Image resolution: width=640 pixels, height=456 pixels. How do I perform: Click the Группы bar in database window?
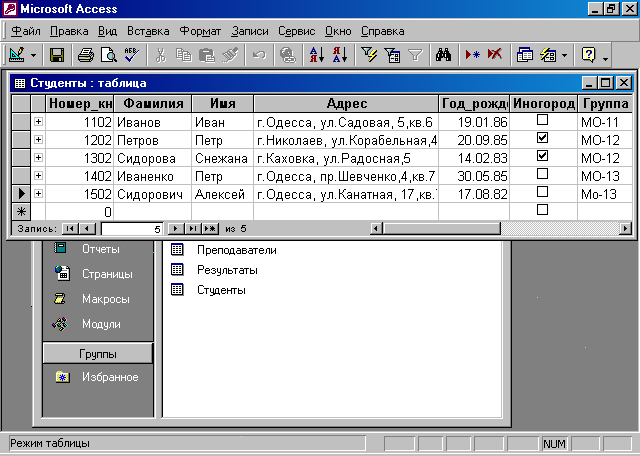pos(98,354)
